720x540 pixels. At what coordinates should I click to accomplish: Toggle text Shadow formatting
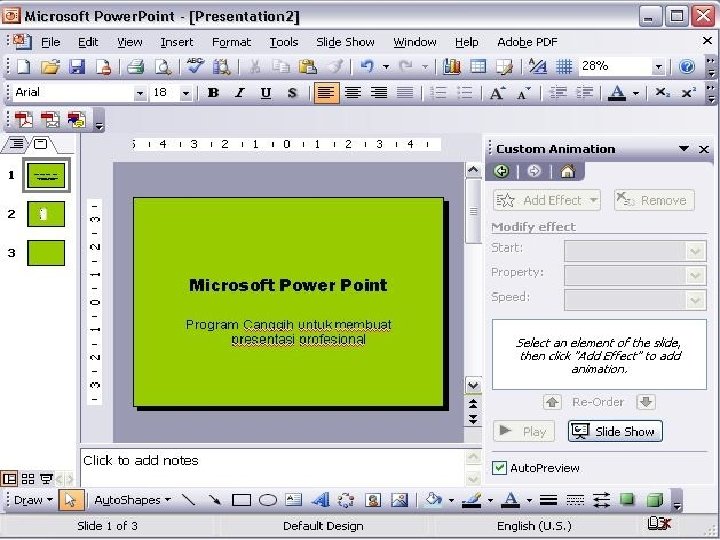tap(292, 93)
